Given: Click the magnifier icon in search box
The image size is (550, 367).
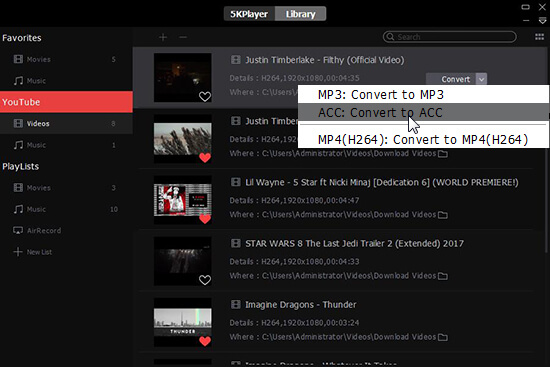Looking at the screenshot, I should 390,36.
